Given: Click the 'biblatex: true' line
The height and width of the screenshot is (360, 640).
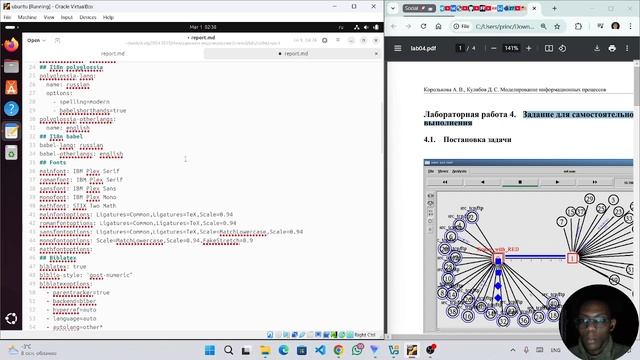Looking at the screenshot, I should [x=62, y=267].
